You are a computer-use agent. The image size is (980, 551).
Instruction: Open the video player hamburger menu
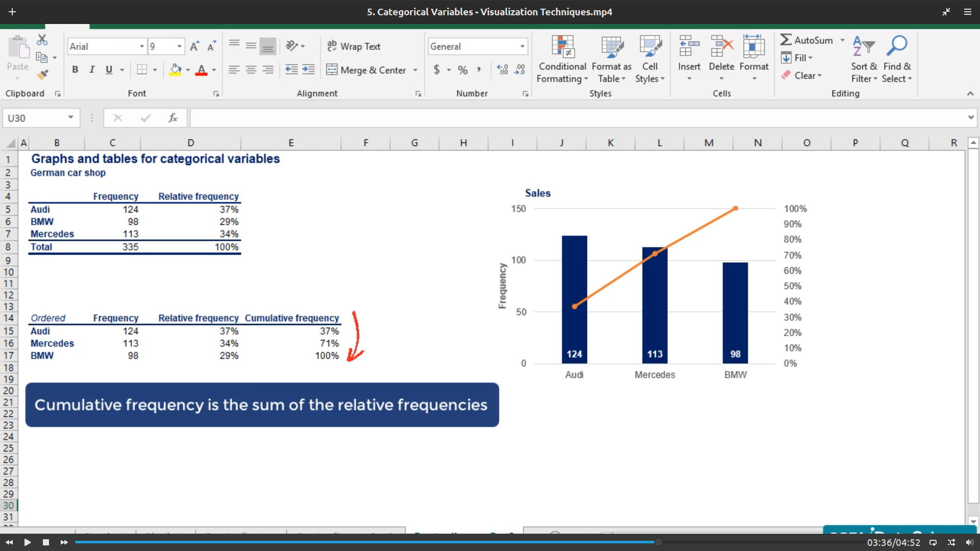(967, 12)
